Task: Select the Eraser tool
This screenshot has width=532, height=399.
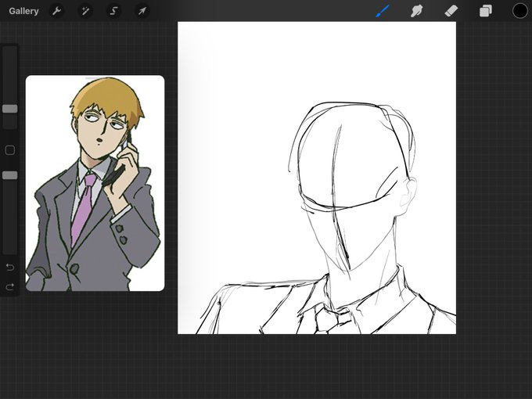Action: point(451,11)
